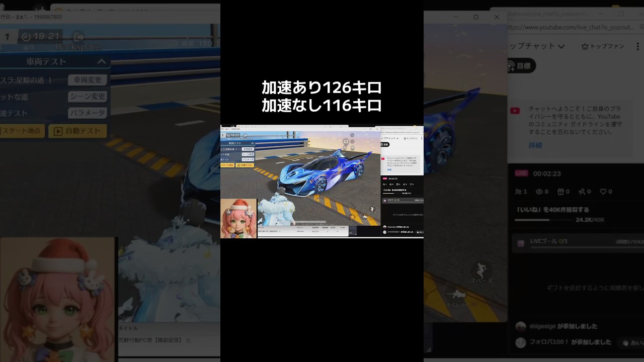Image resolution: width=644 pixels, height=362 pixels.
Task: Collapse the 車両テスト panel with the chevron
Action: [x=101, y=62]
